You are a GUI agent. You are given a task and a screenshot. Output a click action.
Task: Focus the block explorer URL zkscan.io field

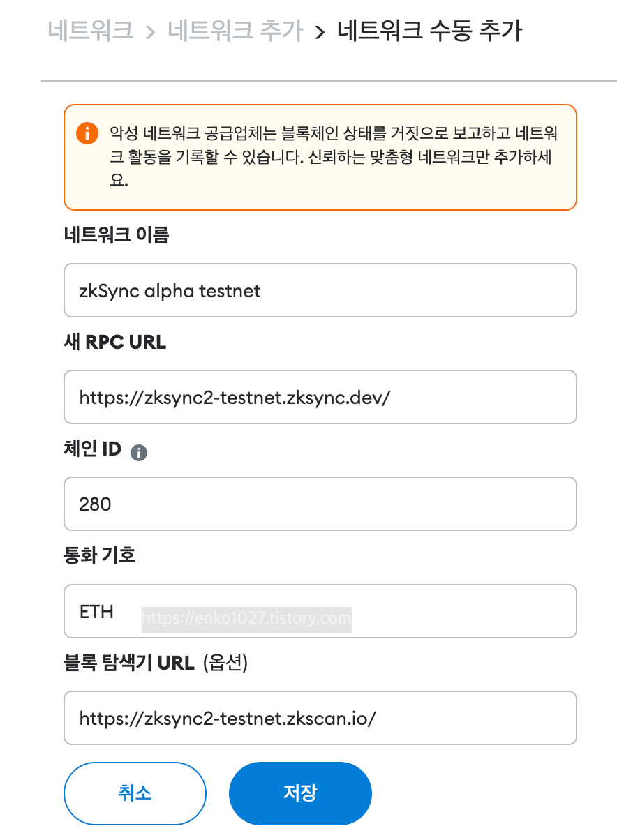coord(320,718)
